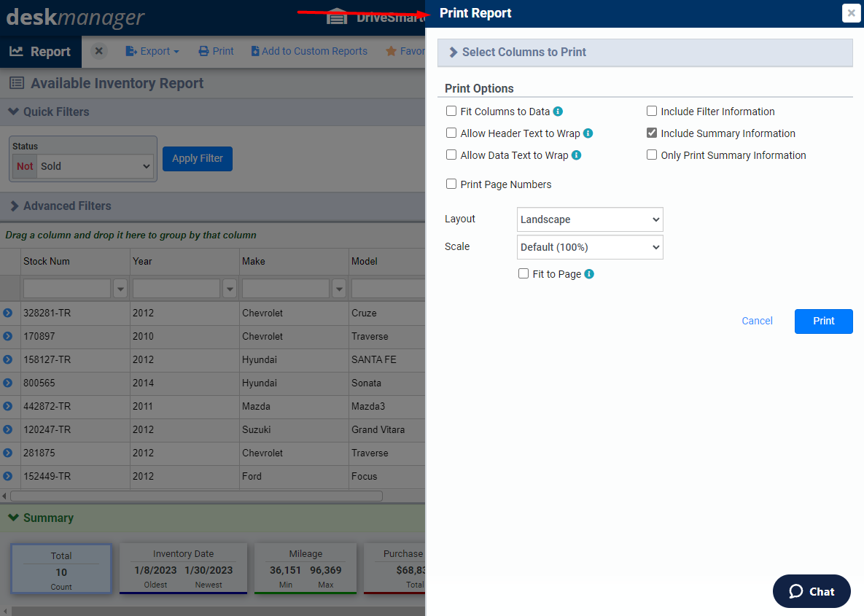
Task: Check the Print Page Numbers option
Action: (x=451, y=184)
